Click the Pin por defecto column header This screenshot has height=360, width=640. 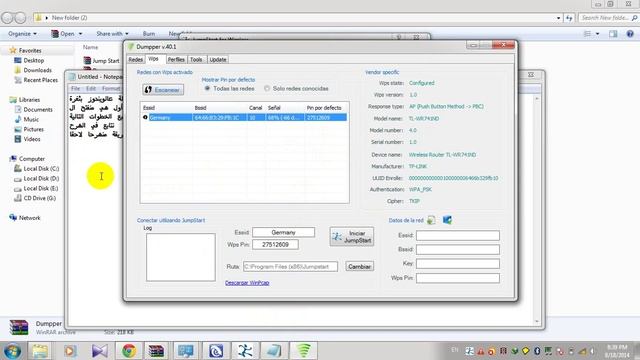(326, 108)
